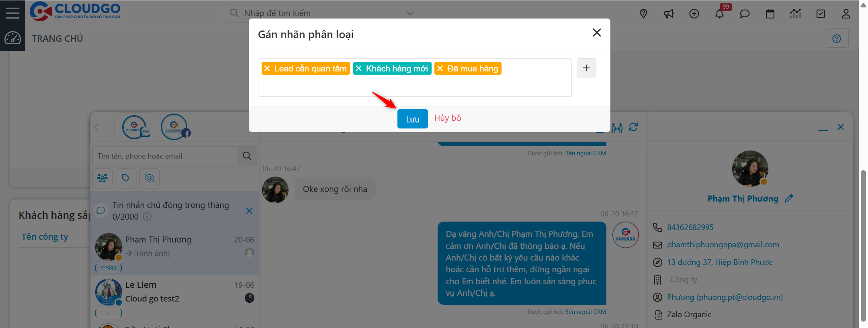This screenshot has width=868, height=328.
Task: Expand the global search dropdown arrow
Action: point(410,13)
